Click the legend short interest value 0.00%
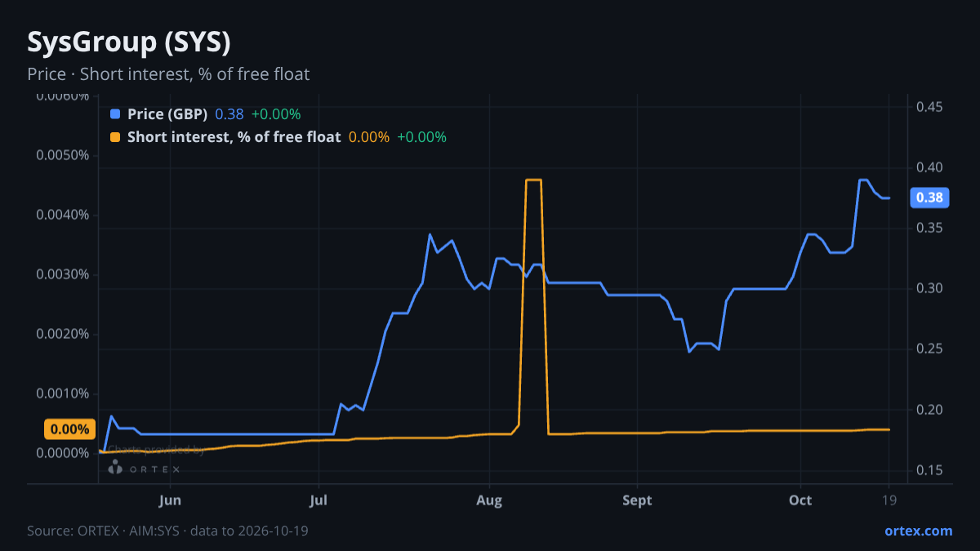 pos(369,137)
